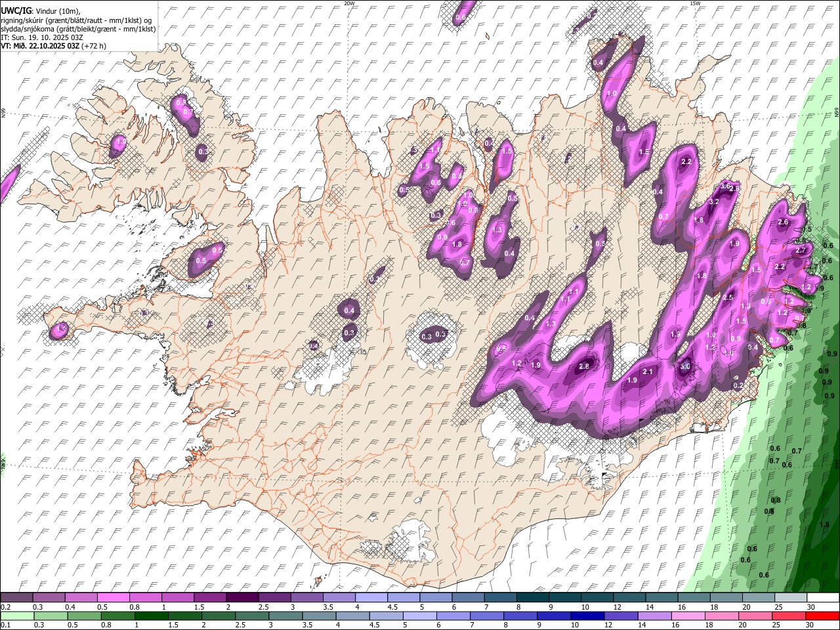Viewport: 840px width, 630px height.
Task: Click the '2.1' snowfall value on the map
Action: [x=648, y=372]
